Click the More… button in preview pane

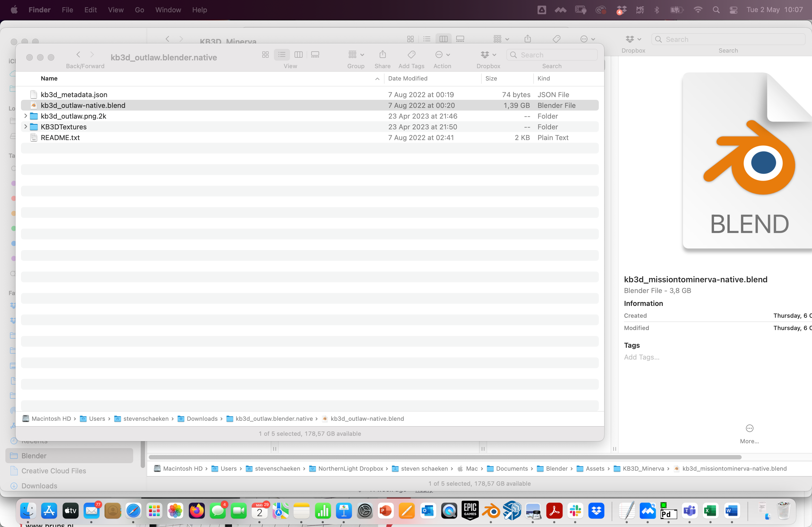coord(749,434)
